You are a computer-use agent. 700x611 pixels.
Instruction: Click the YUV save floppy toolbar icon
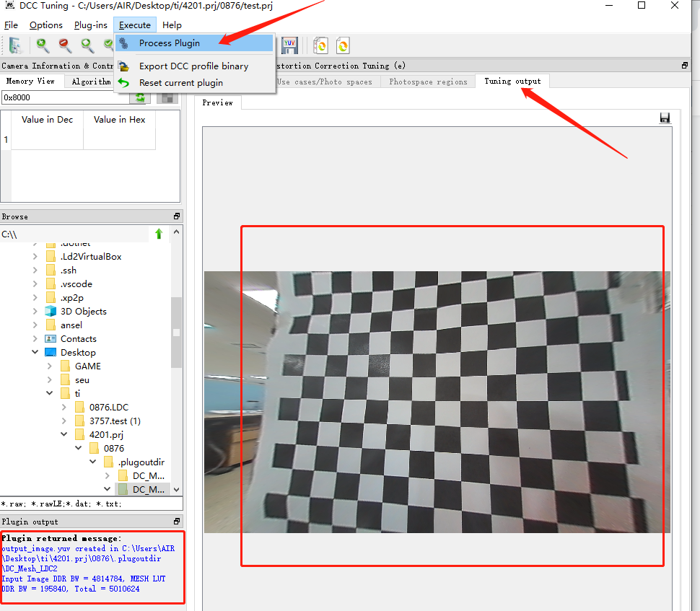click(289, 45)
